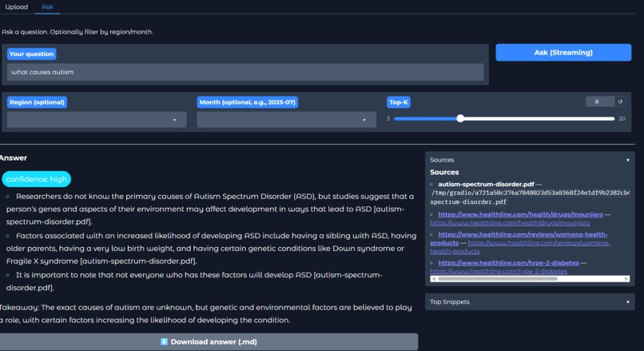This screenshot has height=351, width=644.
Task: Click the Download answer (.md) button
Action: pos(209,341)
